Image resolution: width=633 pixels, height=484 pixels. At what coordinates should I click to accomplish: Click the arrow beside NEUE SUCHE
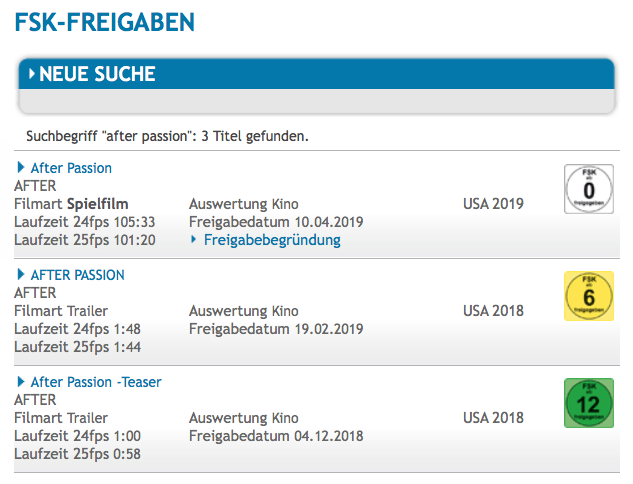pyautogui.click(x=32, y=74)
